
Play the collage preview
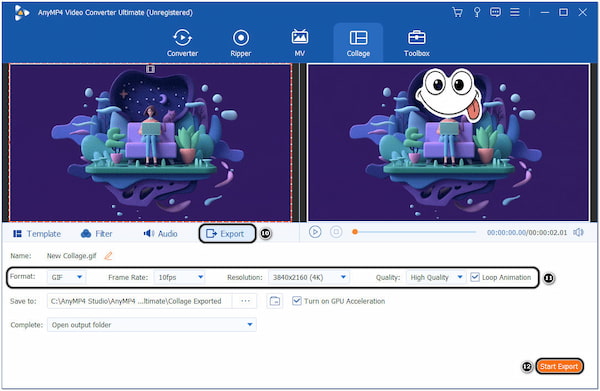pyautogui.click(x=315, y=232)
